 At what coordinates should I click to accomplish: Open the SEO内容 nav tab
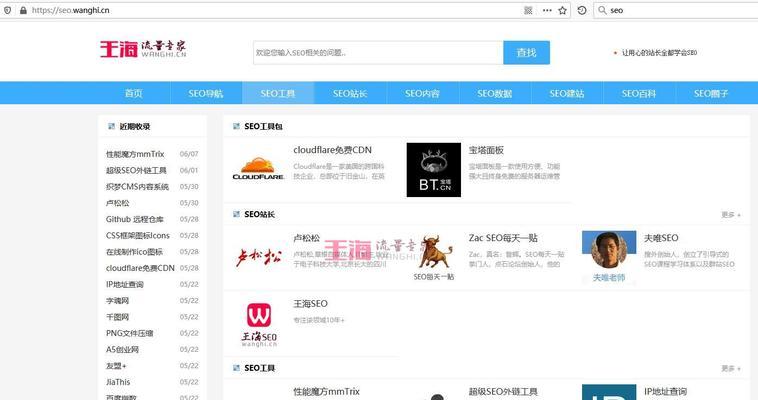pyautogui.click(x=423, y=93)
